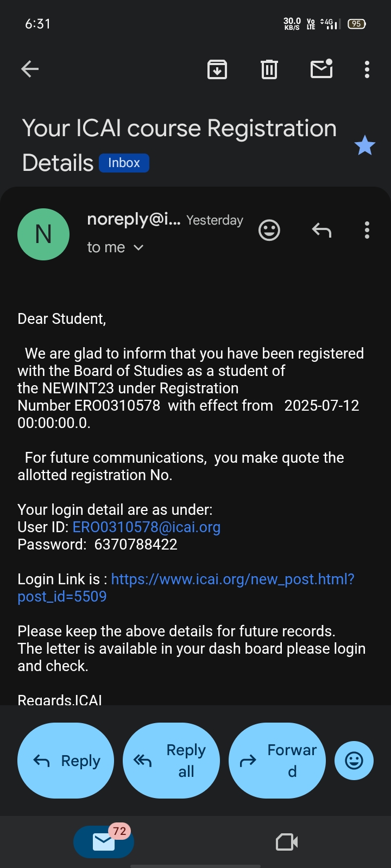Tap emoji reaction button at bottom

354,761
